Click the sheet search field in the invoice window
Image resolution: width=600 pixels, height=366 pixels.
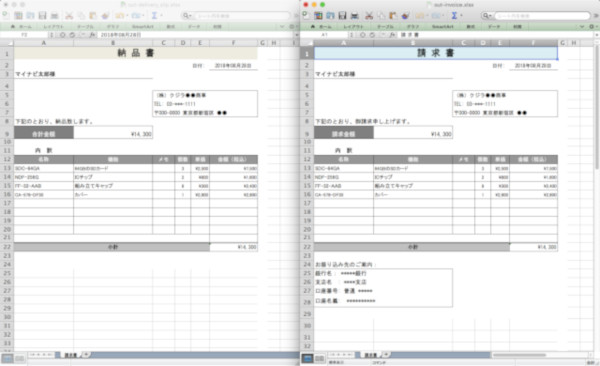541,16
